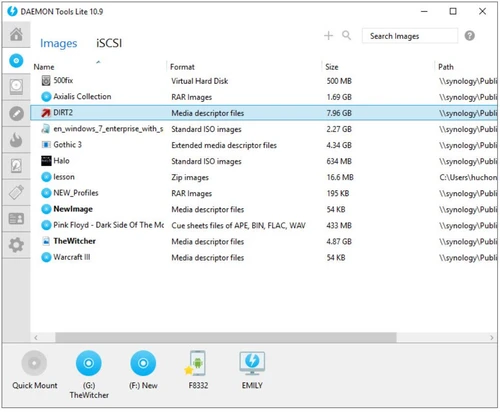Viewport: 500px width, 413px height.
Task: Select the en_windows_7_enterprise image row
Action: tap(264, 129)
